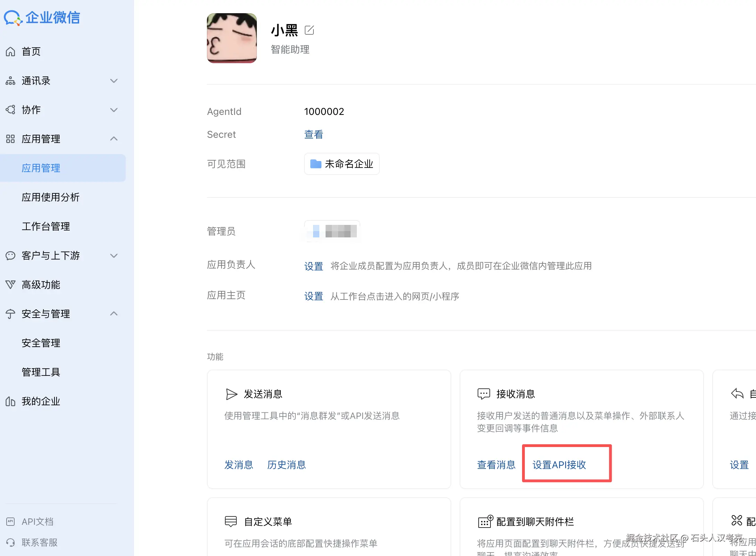
Task: Click the API文档 icon in sidebar
Action: 10,521
